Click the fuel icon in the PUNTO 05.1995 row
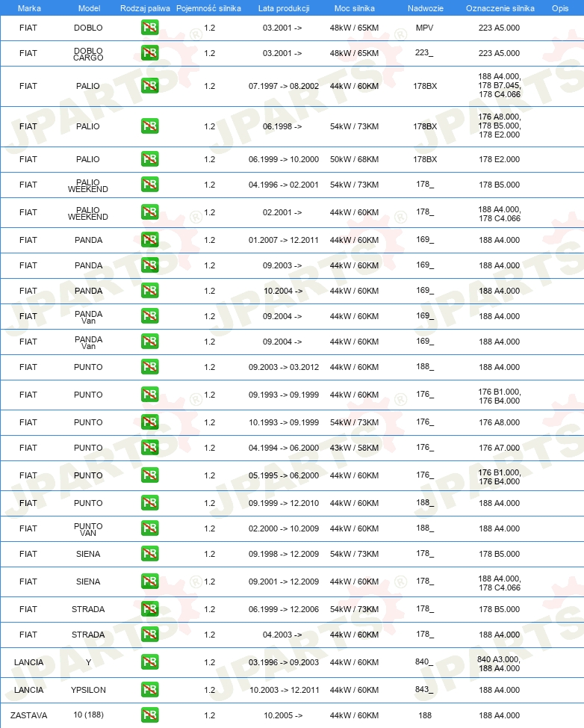The height and width of the screenshot is (728, 584). click(x=150, y=475)
